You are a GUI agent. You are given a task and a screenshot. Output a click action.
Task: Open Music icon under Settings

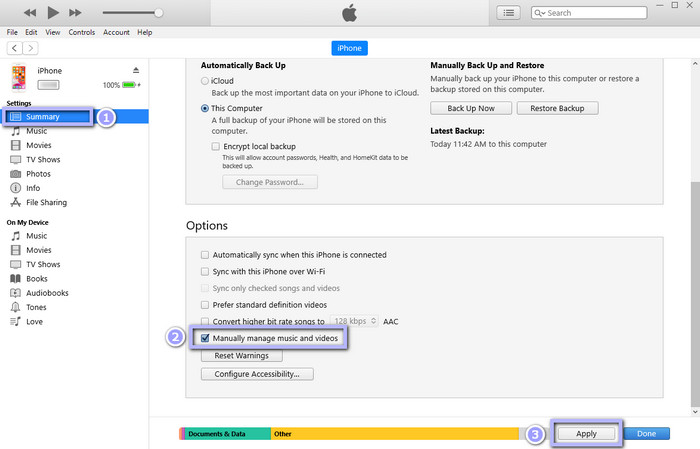click(16, 131)
